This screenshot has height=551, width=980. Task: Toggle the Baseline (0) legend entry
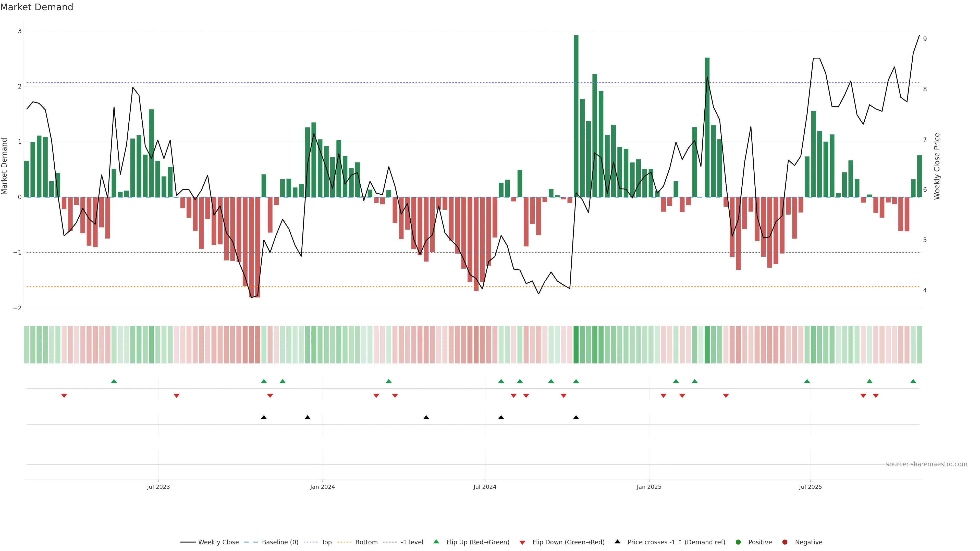280,542
